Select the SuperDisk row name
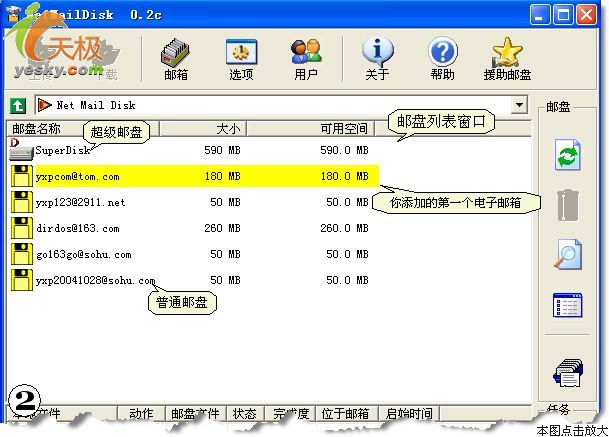 (63, 150)
